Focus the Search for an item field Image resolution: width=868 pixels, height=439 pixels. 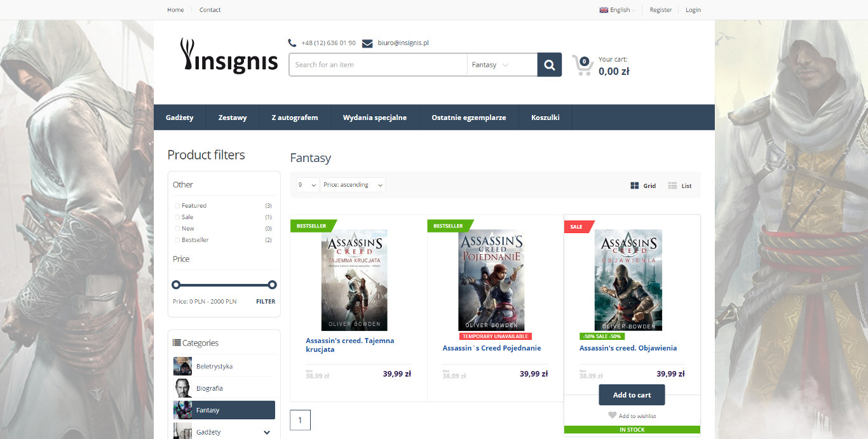pos(378,65)
